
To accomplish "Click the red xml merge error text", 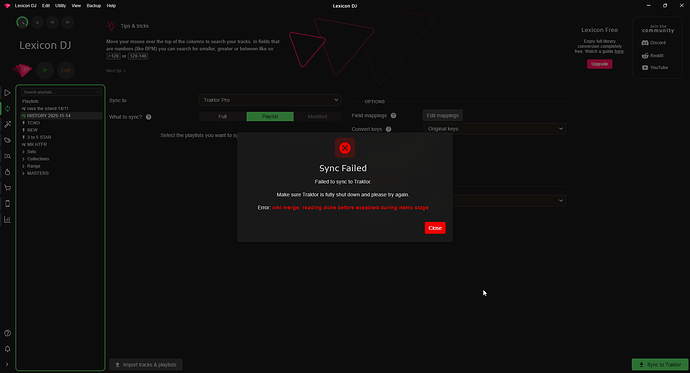I will coord(350,208).
